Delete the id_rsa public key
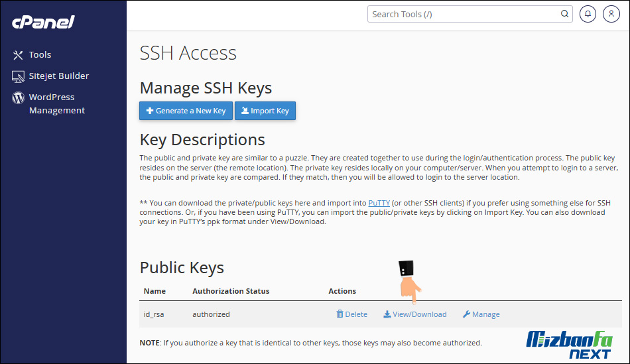Image resolution: width=630 pixels, height=364 pixels. pyautogui.click(x=352, y=314)
